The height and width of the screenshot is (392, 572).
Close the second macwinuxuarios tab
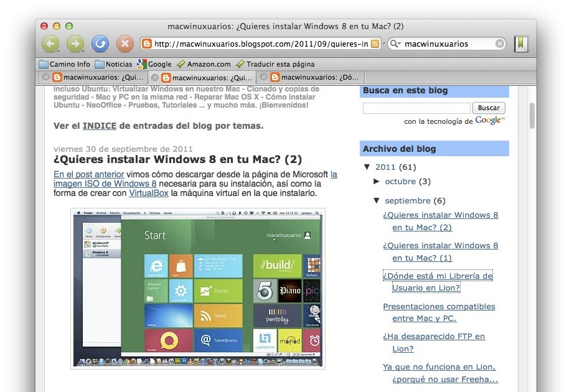155,78
